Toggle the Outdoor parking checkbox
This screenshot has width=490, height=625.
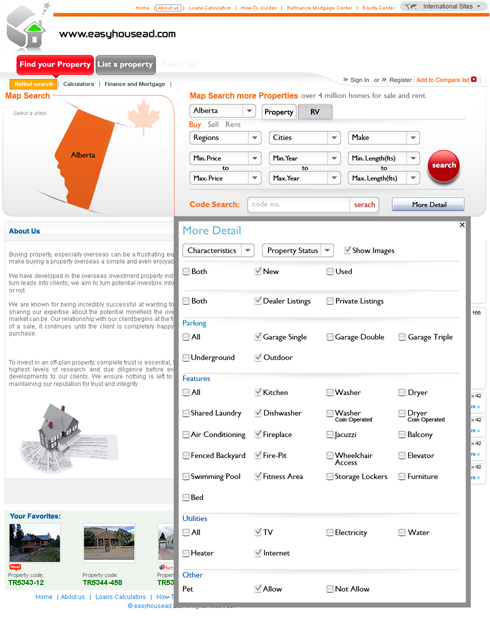pyautogui.click(x=258, y=358)
